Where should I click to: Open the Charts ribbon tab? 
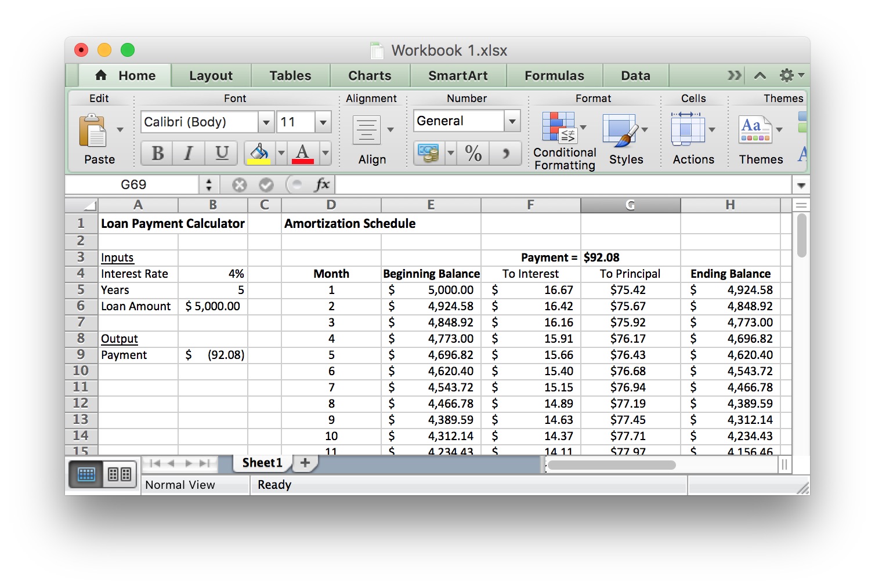click(370, 76)
